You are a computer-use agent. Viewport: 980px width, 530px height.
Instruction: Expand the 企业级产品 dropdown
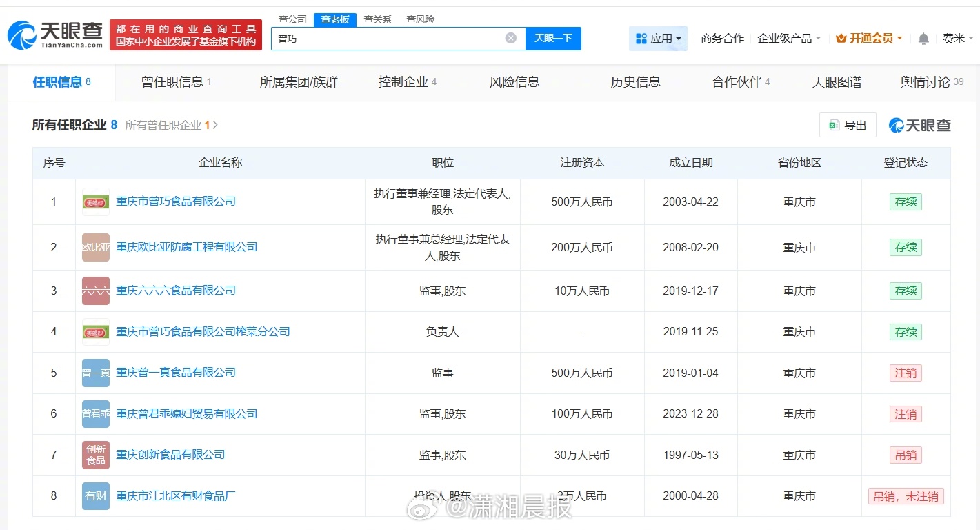point(789,39)
